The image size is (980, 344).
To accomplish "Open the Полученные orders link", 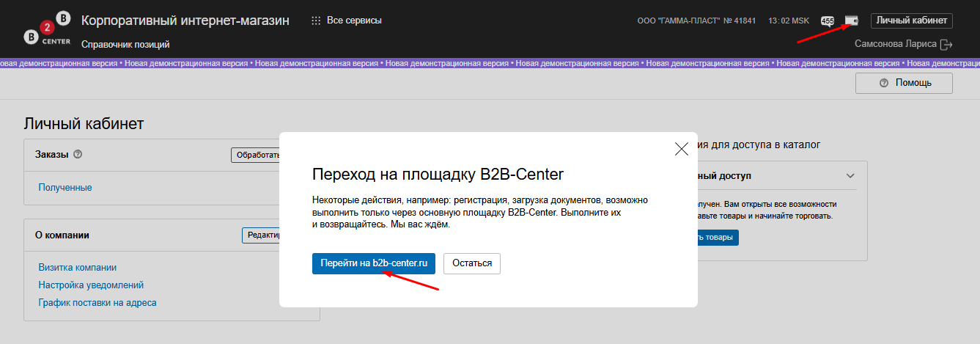I will (65, 188).
